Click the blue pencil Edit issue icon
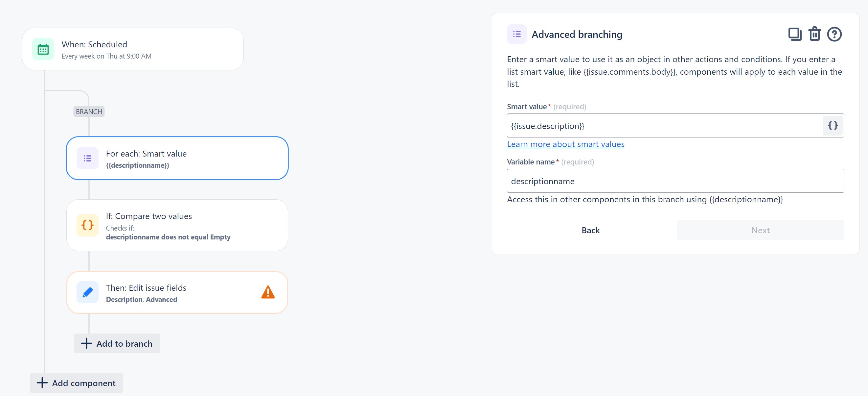Viewport: 868px width, 396px height. (x=88, y=292)
